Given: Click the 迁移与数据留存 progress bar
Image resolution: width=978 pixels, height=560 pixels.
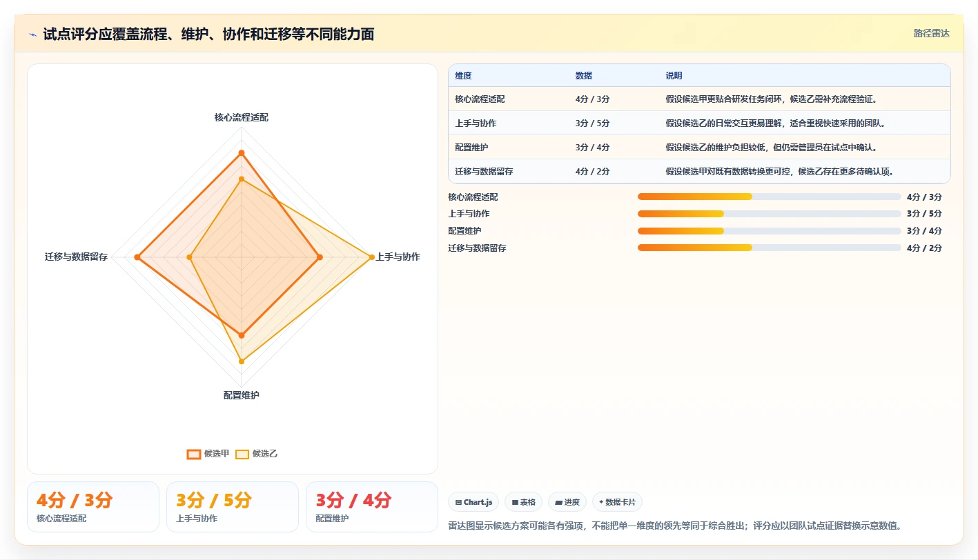Looking at the screenshot, I should click(770, 248).
